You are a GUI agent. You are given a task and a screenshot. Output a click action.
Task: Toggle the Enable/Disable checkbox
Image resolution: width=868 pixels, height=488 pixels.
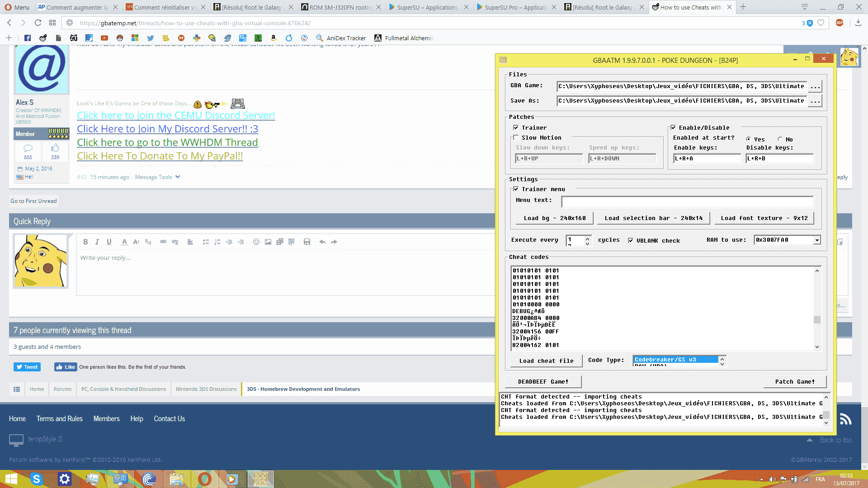[673, 128]
